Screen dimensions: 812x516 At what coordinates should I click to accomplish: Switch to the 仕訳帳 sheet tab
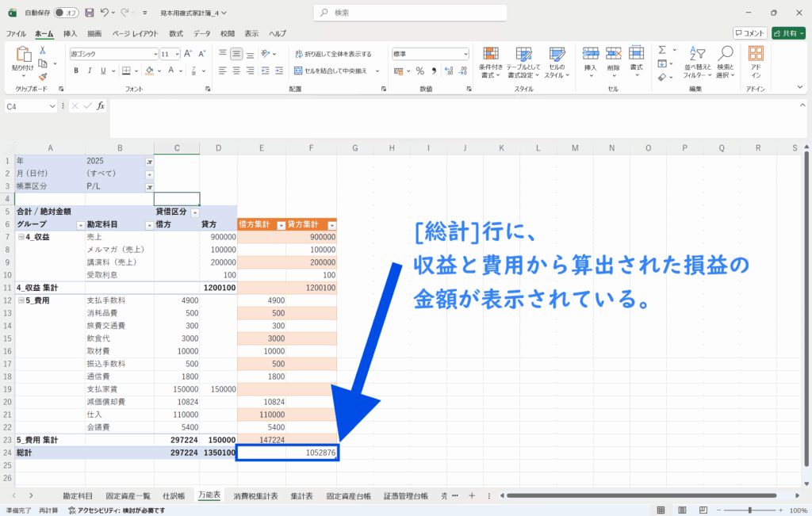tap(173, 495)
